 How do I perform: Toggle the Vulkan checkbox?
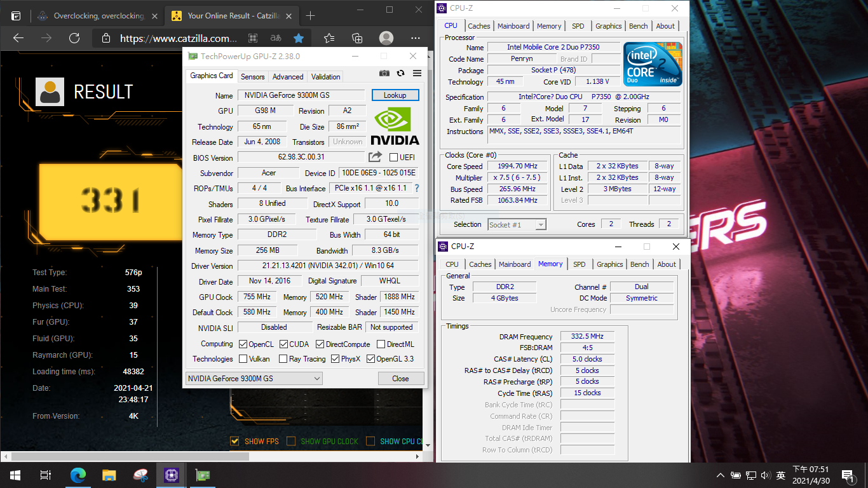pyautogui.click(x=243, y=359)
